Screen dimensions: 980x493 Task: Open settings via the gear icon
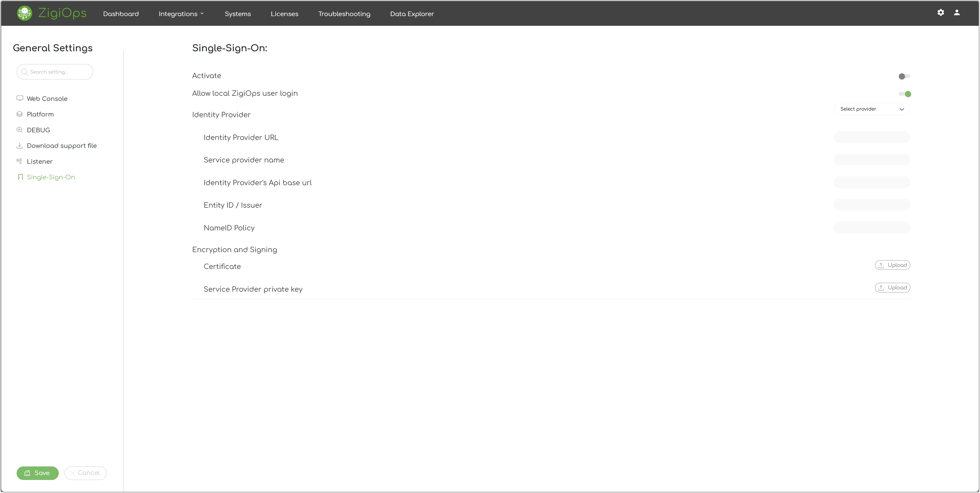(x=940, y=13)
